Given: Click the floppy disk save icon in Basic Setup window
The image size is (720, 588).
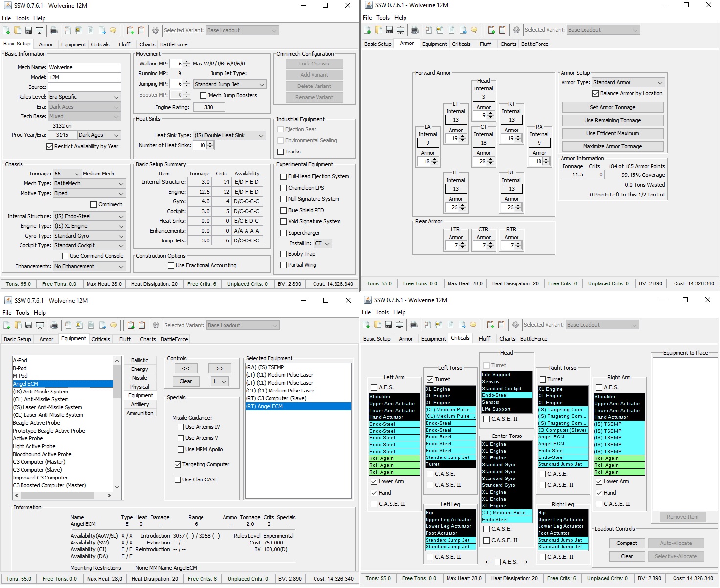Looking at the screenshot, I should click(x=28, y=30).
